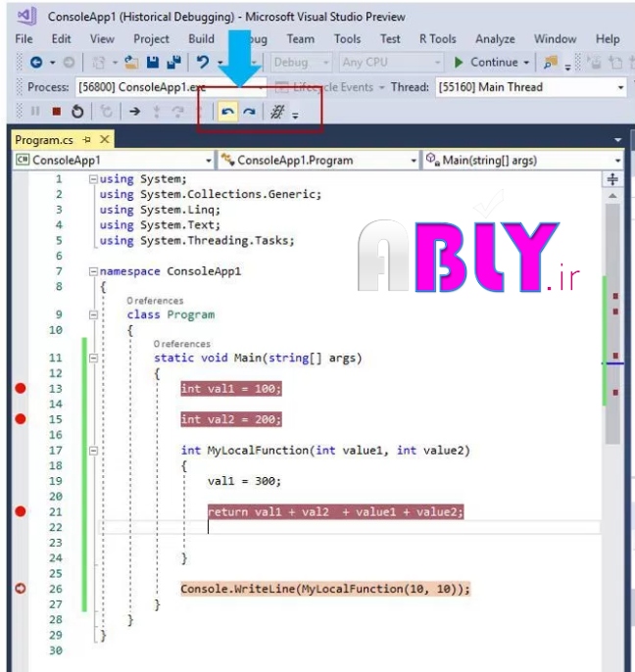Open the Find in Files icon

551,63
